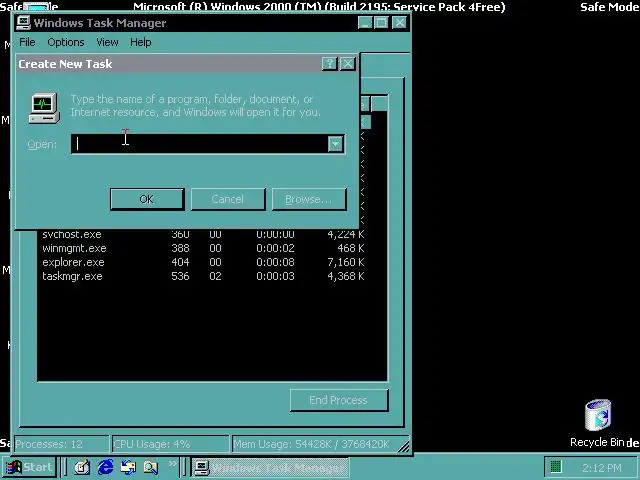Viewport: 640px width, 480px height.
Task: Click the 2:12 PM system clock
Action: pos(602,468)
